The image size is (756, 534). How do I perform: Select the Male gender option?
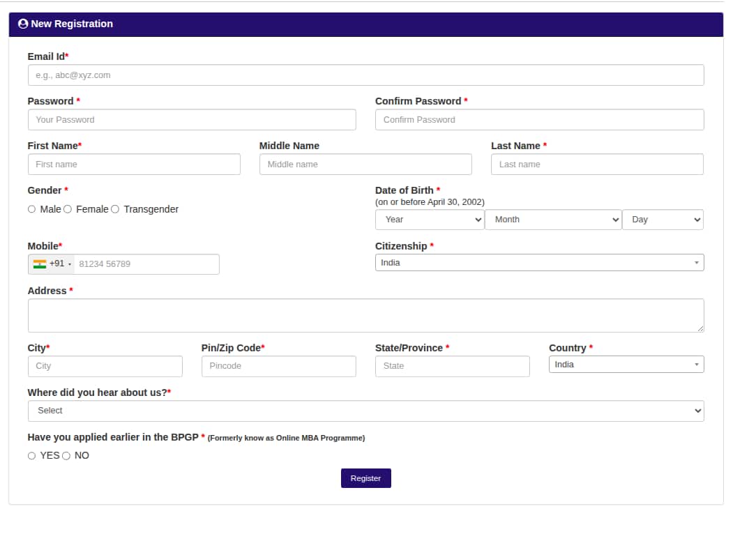[32, 209]
